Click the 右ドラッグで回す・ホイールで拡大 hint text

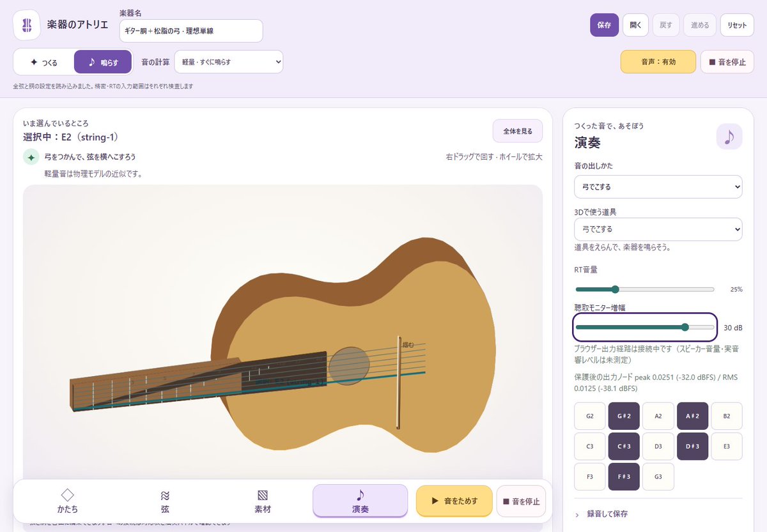[494, 157]
